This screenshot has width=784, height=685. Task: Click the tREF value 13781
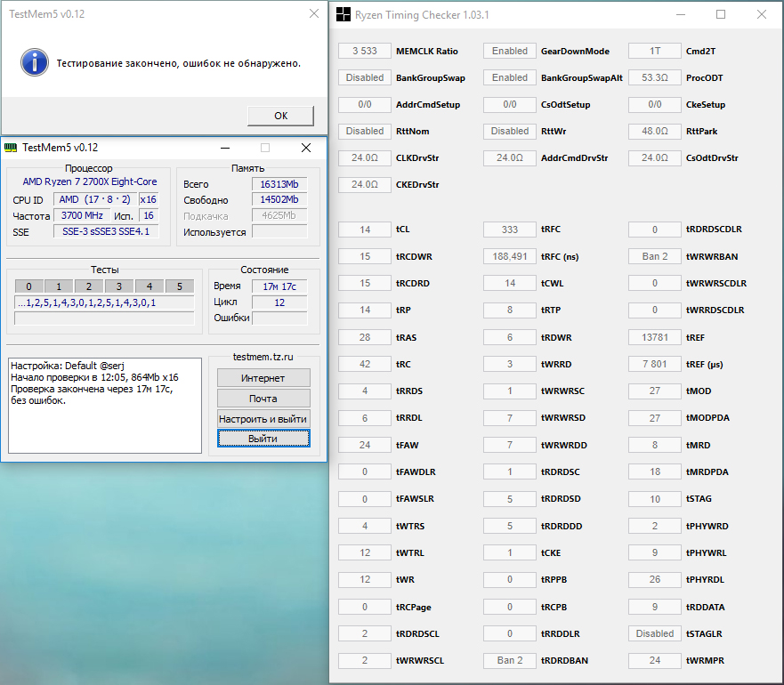(654, 337)
